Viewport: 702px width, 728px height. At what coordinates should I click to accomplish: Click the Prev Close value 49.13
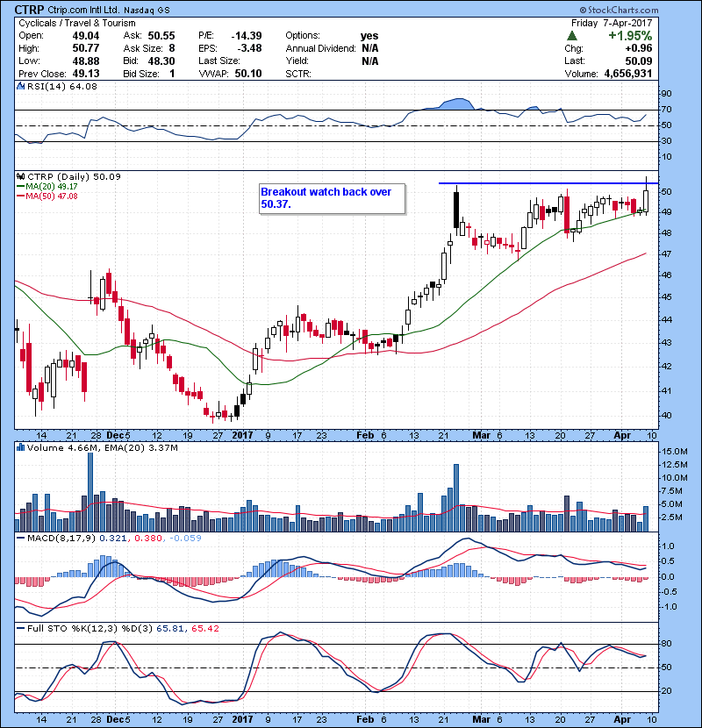(x=86, y=74)
